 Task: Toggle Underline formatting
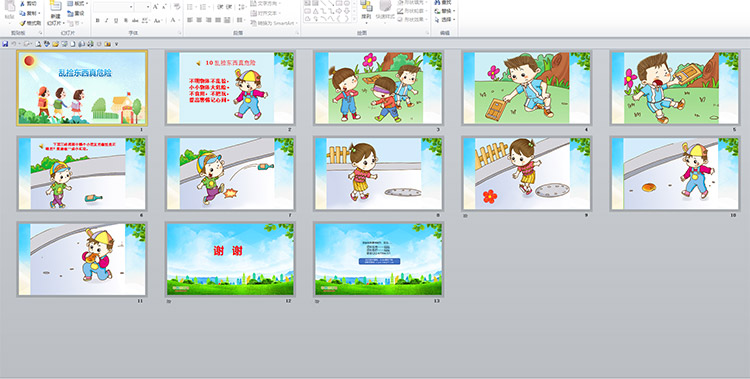(x=116, y=20)
